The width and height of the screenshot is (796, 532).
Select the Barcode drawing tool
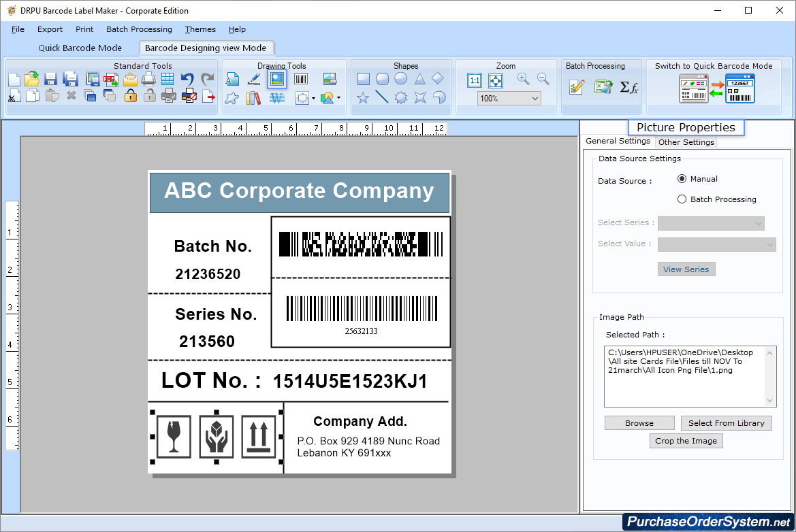(x=302, y=79)
